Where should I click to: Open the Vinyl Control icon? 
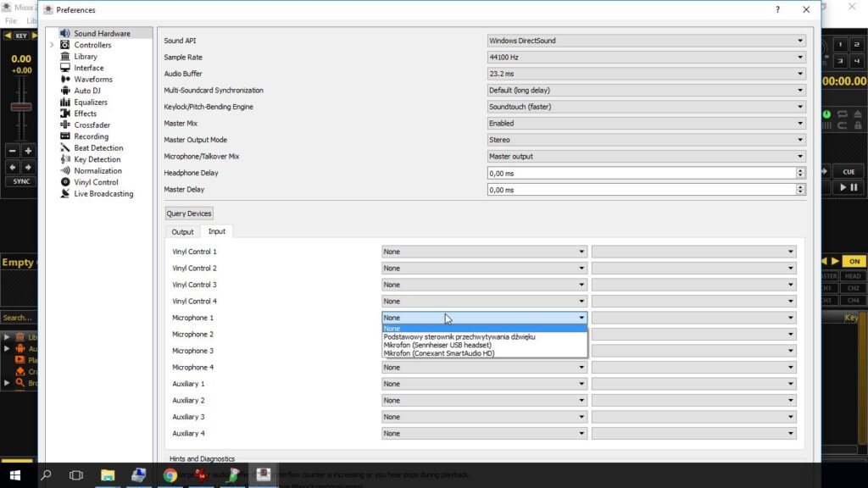(x=65, y=182)
